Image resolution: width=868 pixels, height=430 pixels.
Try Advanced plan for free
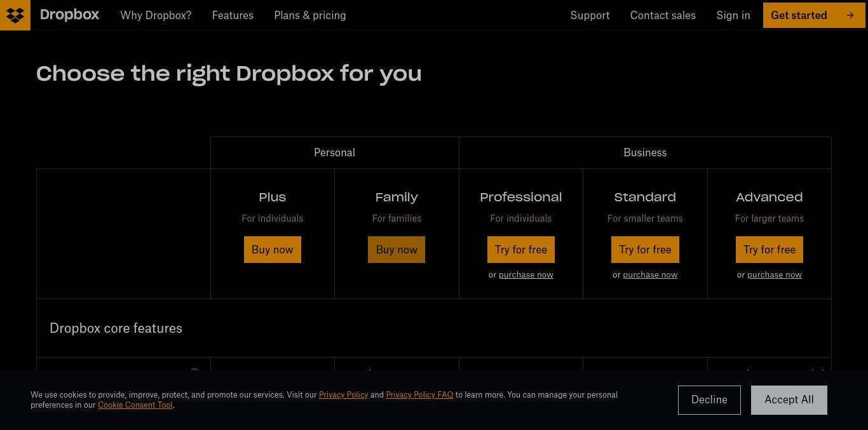770,250
